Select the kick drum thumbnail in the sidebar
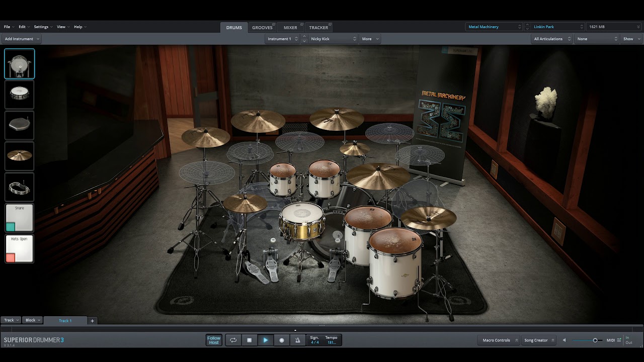 [x=19, y=63]
